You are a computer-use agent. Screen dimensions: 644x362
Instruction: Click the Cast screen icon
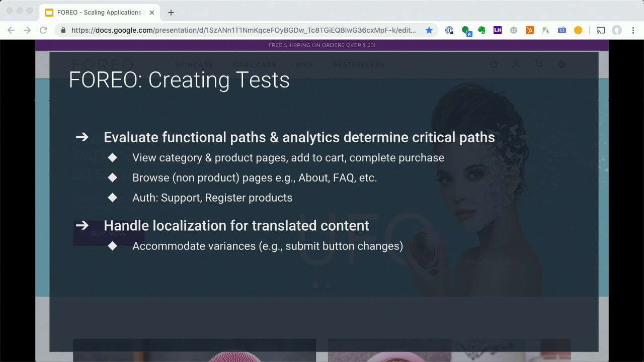(x=600, y=30)
